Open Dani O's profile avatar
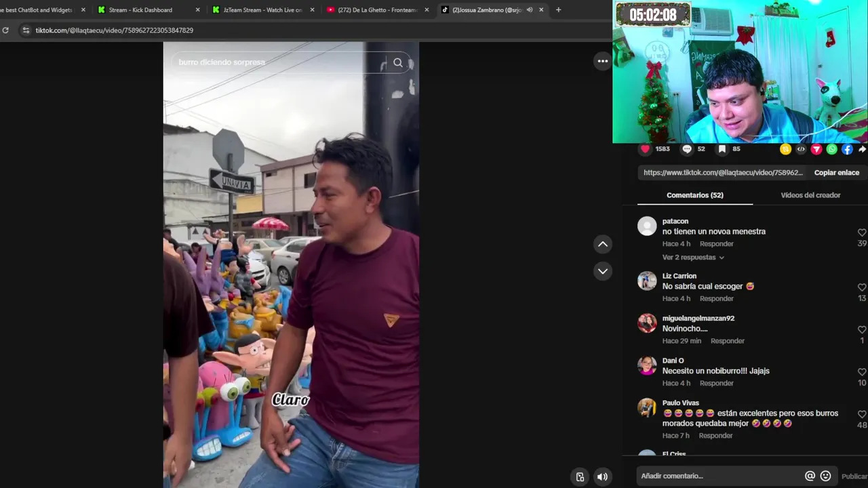Image resolution: width=868 pixels, height=488 pixels. pyautogui.click(x=647, y=365)
